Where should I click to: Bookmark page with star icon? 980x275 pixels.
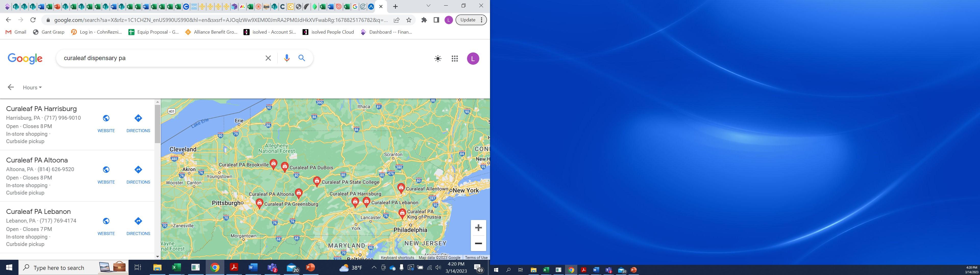tap(409, 20)
